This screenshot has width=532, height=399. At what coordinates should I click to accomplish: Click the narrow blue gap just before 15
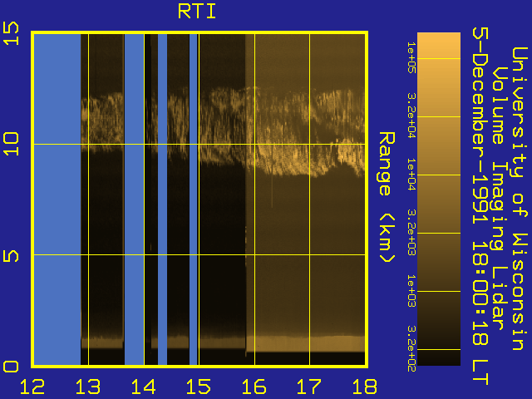194,199
